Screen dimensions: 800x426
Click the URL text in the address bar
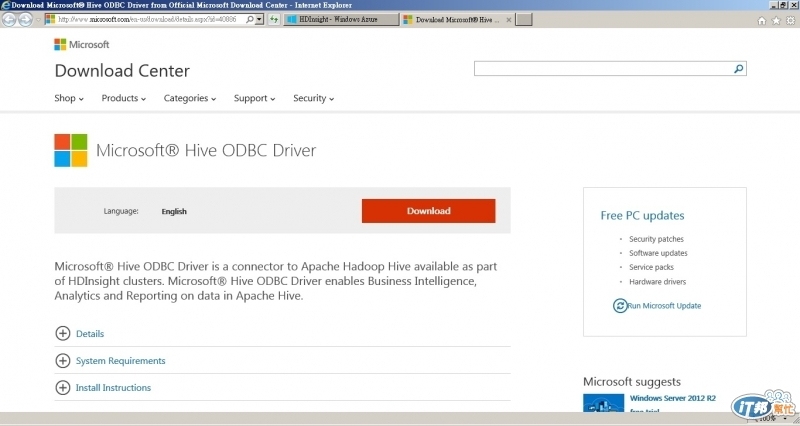[147, 19]
